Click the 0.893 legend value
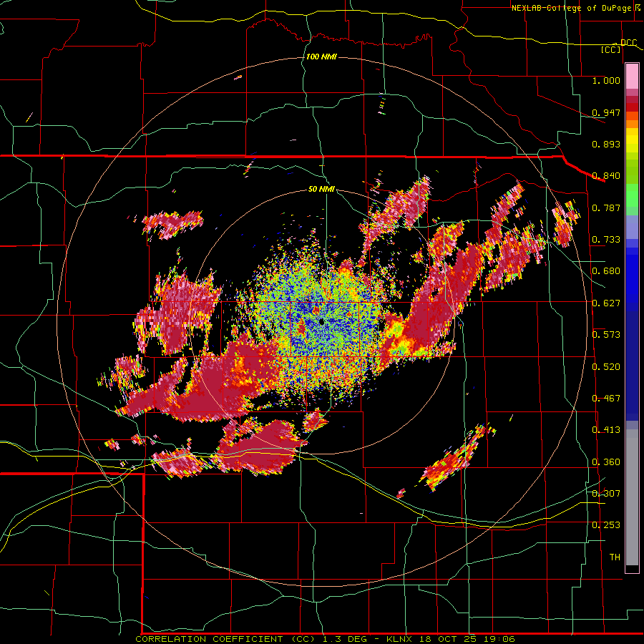 coord(606,144)
